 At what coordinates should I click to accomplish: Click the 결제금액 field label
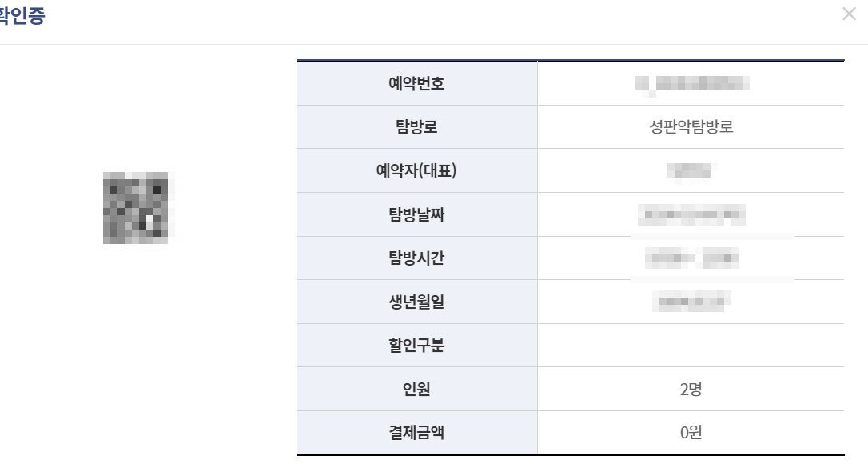click(416, 432)
